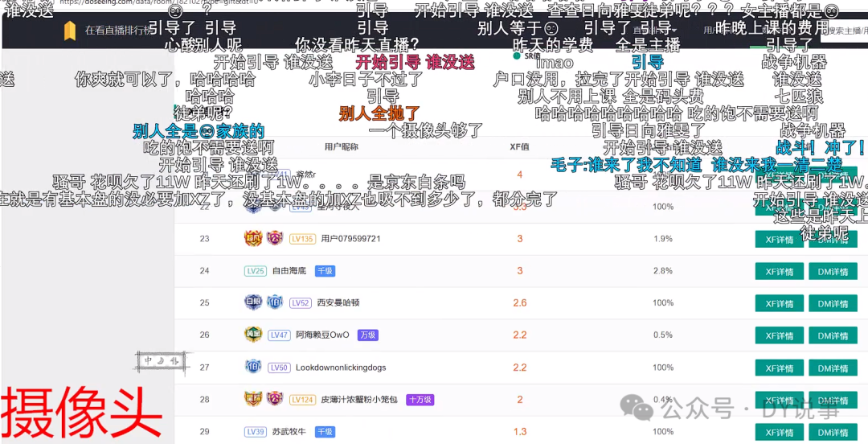Click rank number 27
The image size is (868, 444).
coord(205,368)
